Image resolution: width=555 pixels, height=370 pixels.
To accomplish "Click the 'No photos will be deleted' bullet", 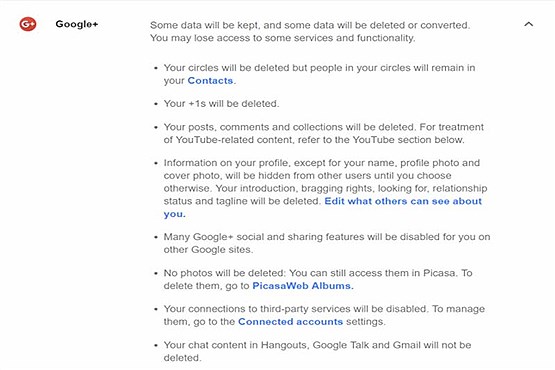I will coord(318,279).
